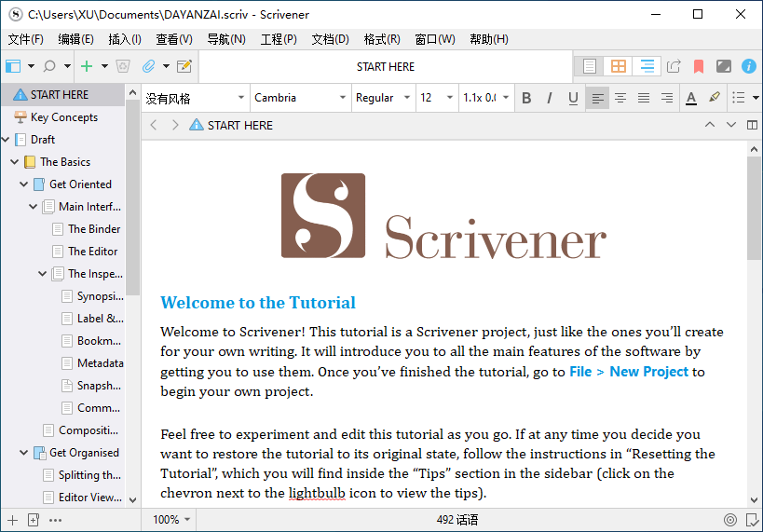Image resolution: width=763 pixels, height=532 pixels.
Task: Click the Compile export icon
Action: [x=674, y=66]
